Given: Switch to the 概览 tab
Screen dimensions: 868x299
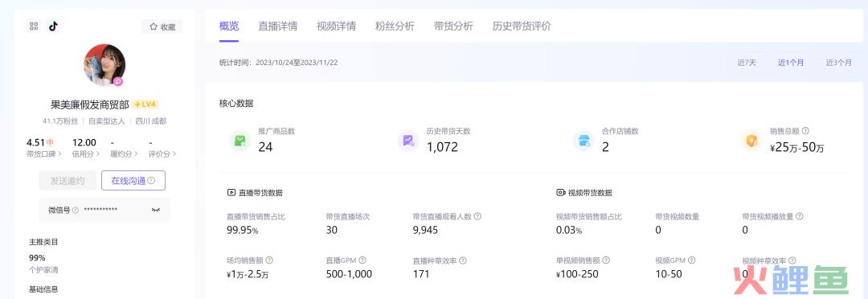Looking at the screenshot, I should tap(229, 26).
